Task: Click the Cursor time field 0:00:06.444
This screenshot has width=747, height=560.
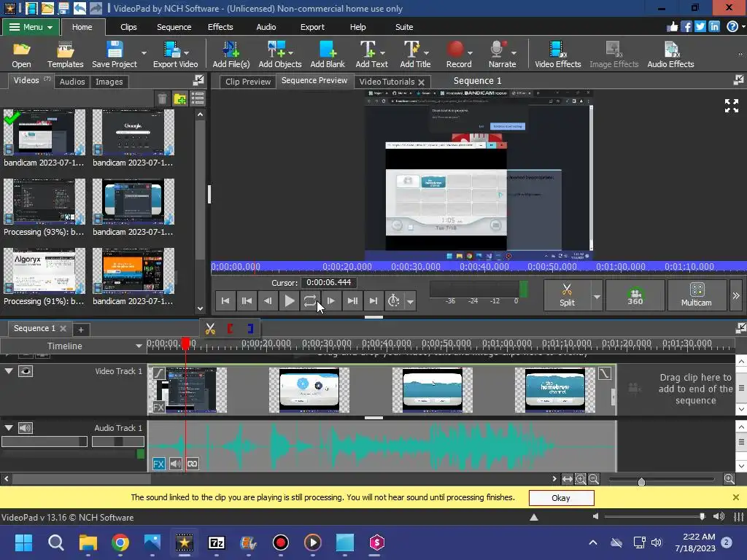Action: pos(329,282)
